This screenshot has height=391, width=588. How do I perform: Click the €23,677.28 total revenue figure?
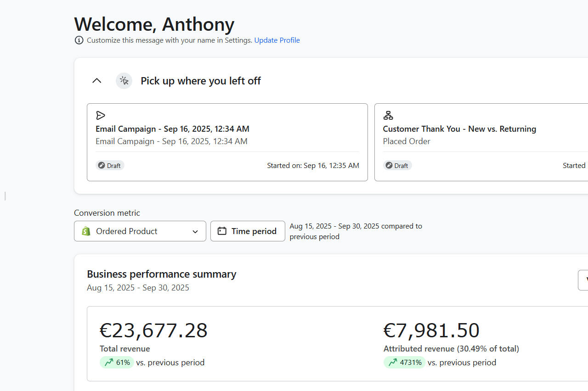click(x=153, y=330)
